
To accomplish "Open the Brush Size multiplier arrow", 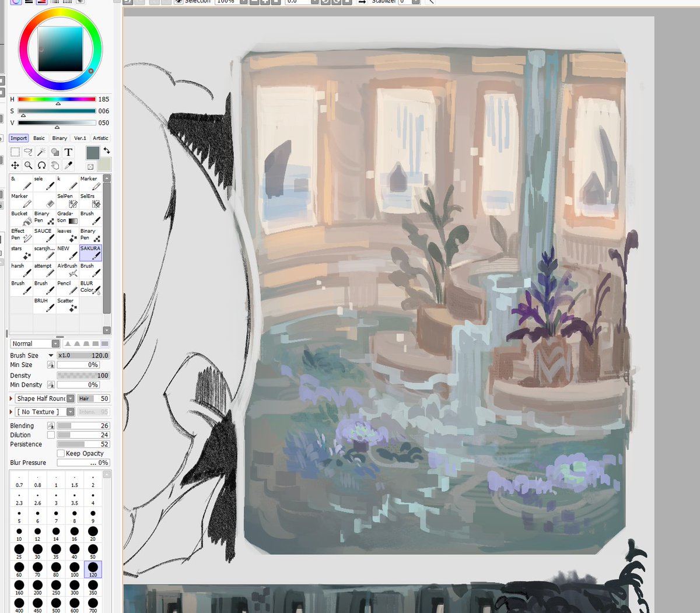I will click(x=51, y=355).
